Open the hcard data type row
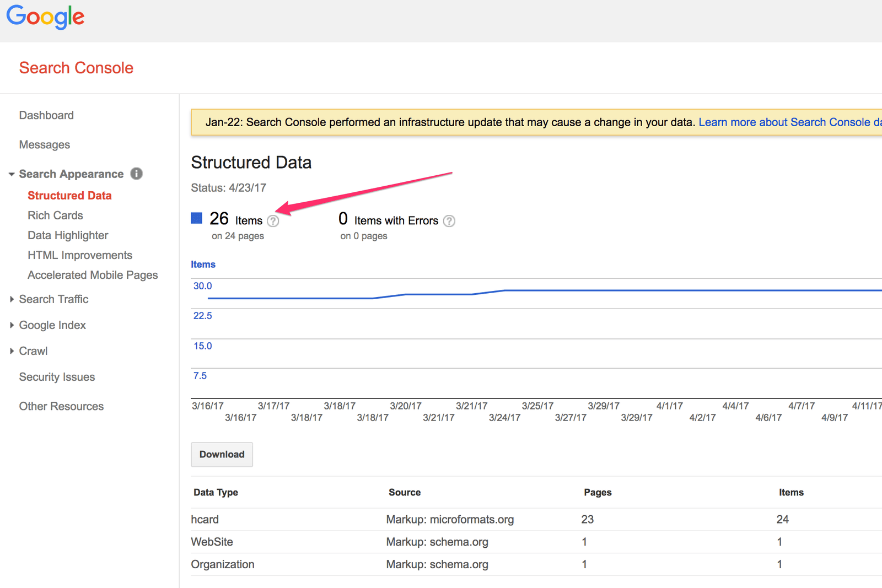The width and height of the screenshot is (882, 588). (205, 520)
